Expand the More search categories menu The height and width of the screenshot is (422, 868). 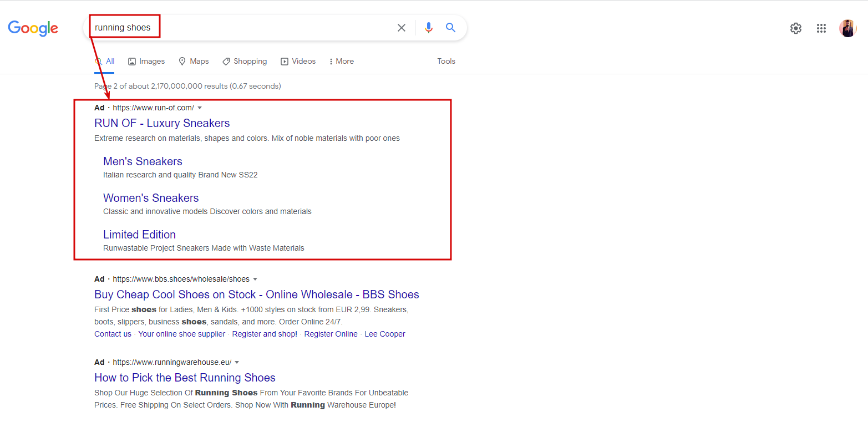pos(341,62)
